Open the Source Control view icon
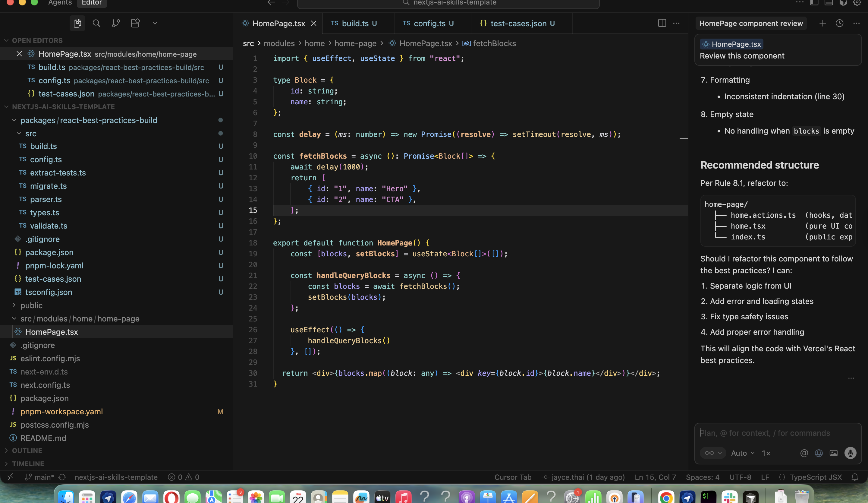 (x=116, y=23)
